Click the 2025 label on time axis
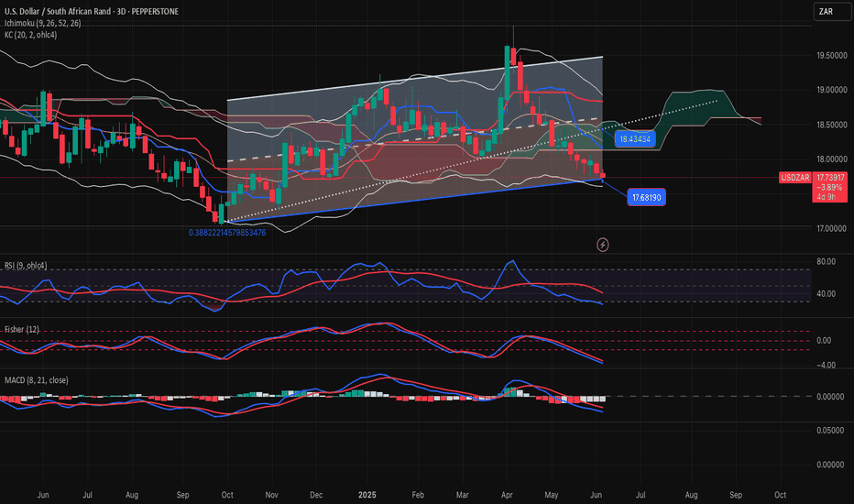 (367, 495)
